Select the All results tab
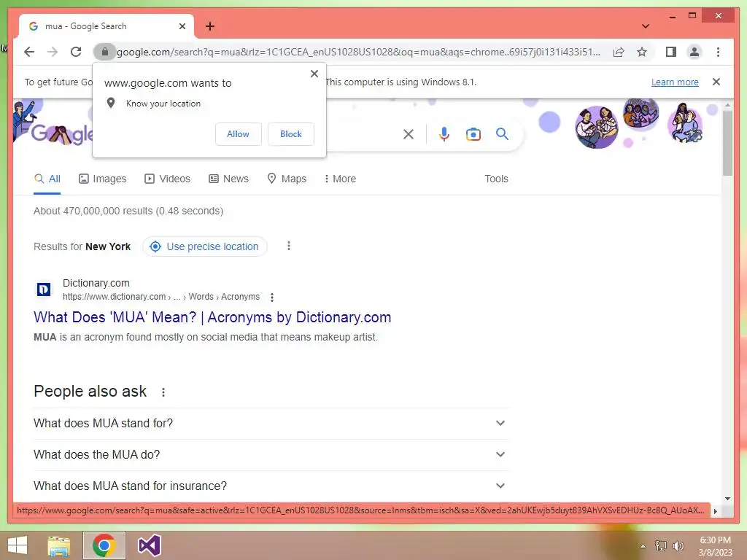747x560 pixels. pos(47,179)
